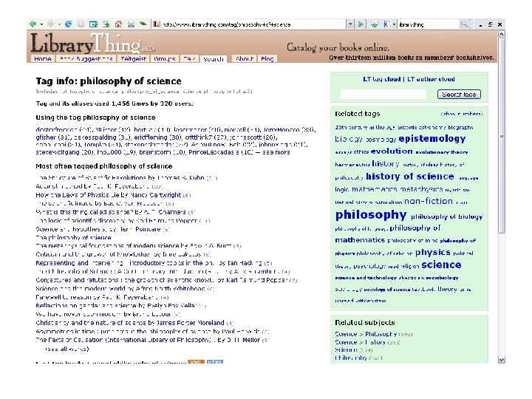532x399 pixels.
Task: Open the Zeitgeist tab
Action: point(133,58)
